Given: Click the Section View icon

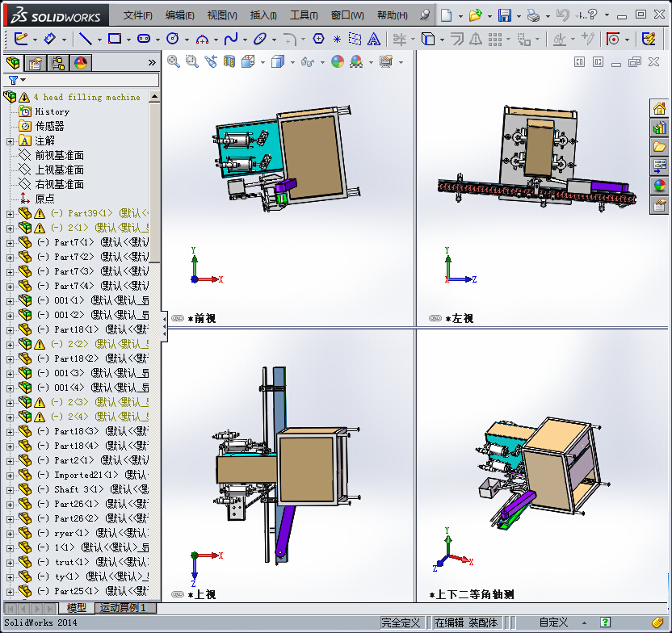Looking at the screenshot, I should point(229,61).
